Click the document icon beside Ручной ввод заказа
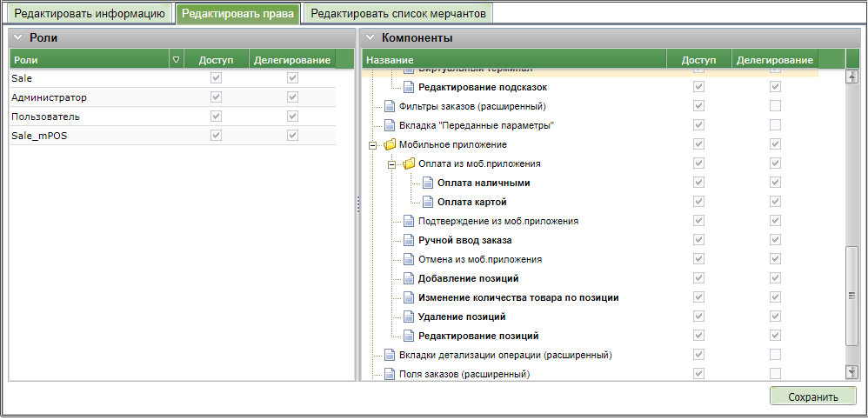The height and width of the screenshot is (420, 868). click(409, 240)
